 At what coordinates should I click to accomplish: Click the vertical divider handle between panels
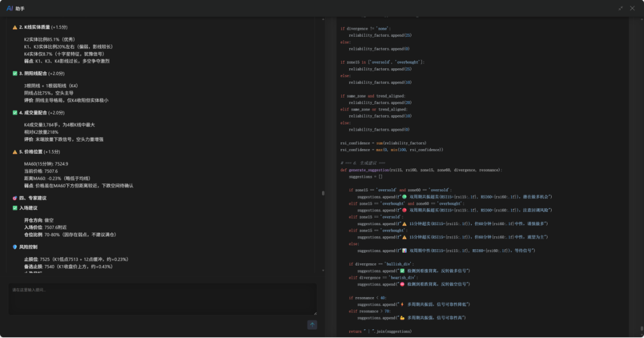tap(323, 192)
